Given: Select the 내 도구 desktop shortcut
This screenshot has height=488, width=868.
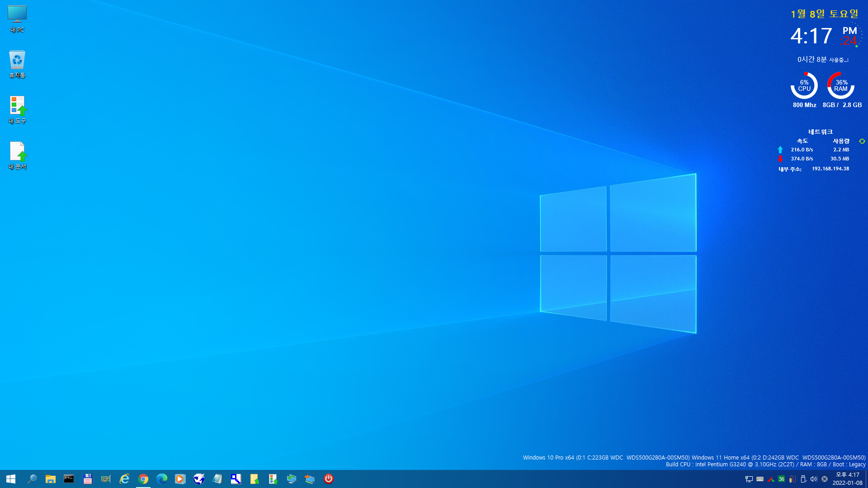Looking at the screenshot, I should [17, 110].
